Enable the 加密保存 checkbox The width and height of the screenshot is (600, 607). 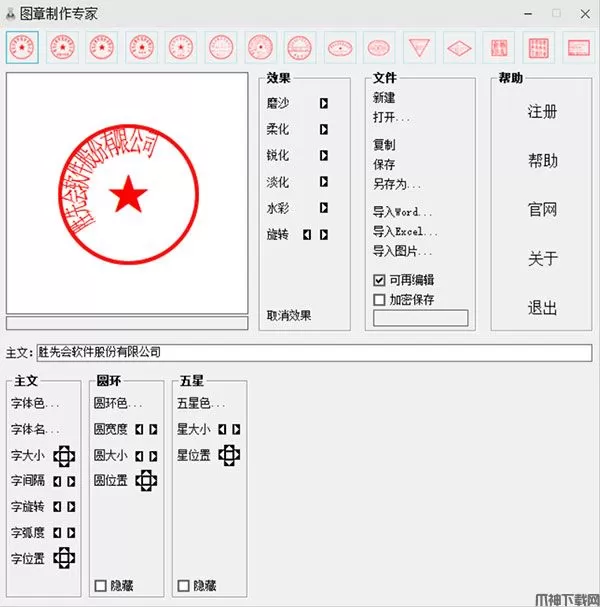(x=379, y=300)
